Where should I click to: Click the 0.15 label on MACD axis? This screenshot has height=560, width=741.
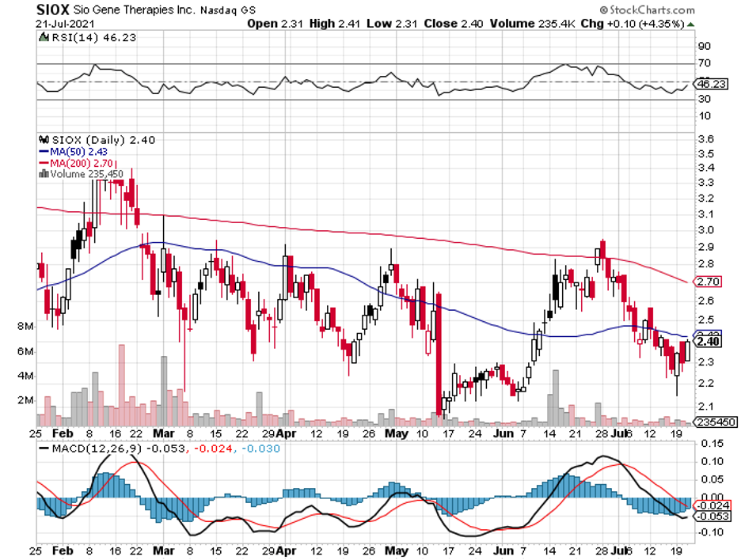[x=712, y=444]
